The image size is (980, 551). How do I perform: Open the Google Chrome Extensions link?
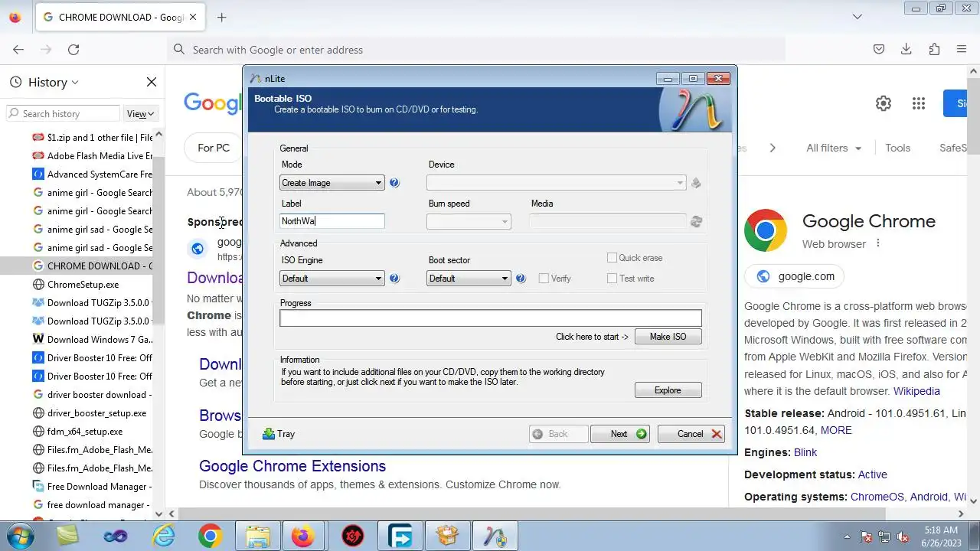pos(292,466)
